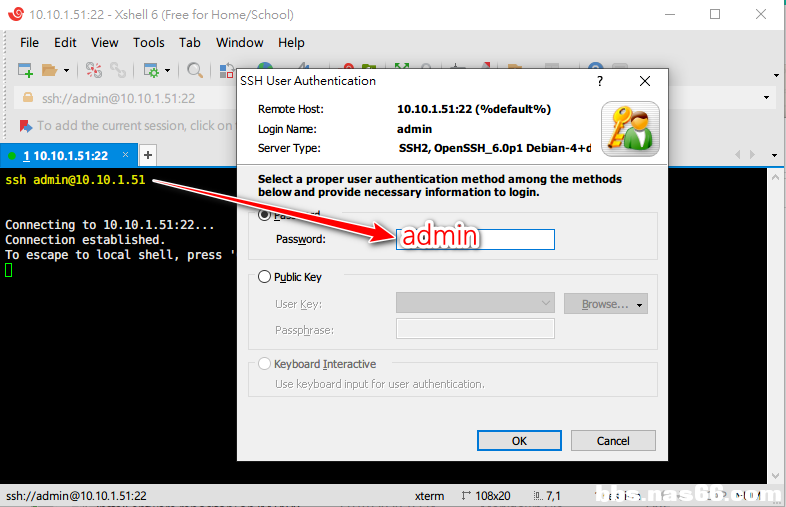Open session Properties gear icon
Viewport: 786px width, 507px height.
click(x=151, y=70)
